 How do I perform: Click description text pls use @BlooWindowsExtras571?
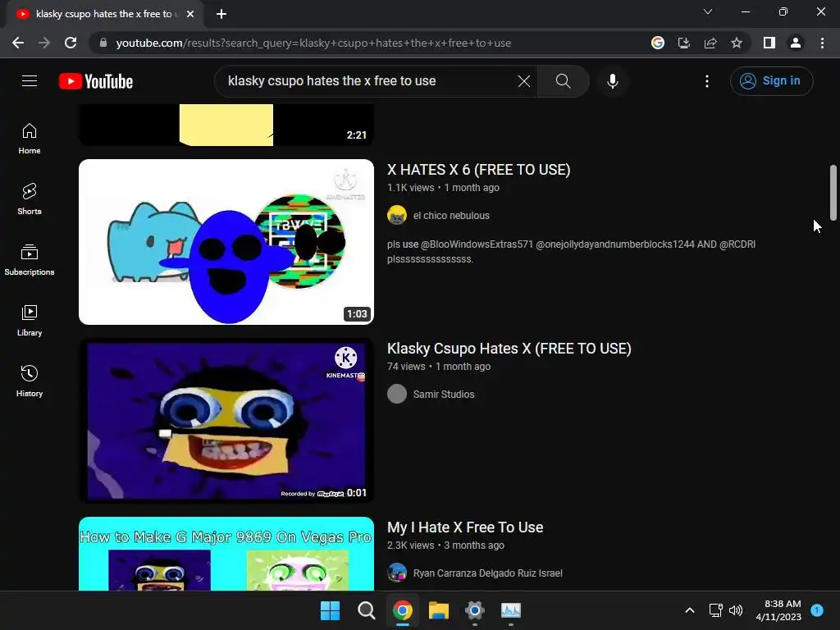(571, 252)
